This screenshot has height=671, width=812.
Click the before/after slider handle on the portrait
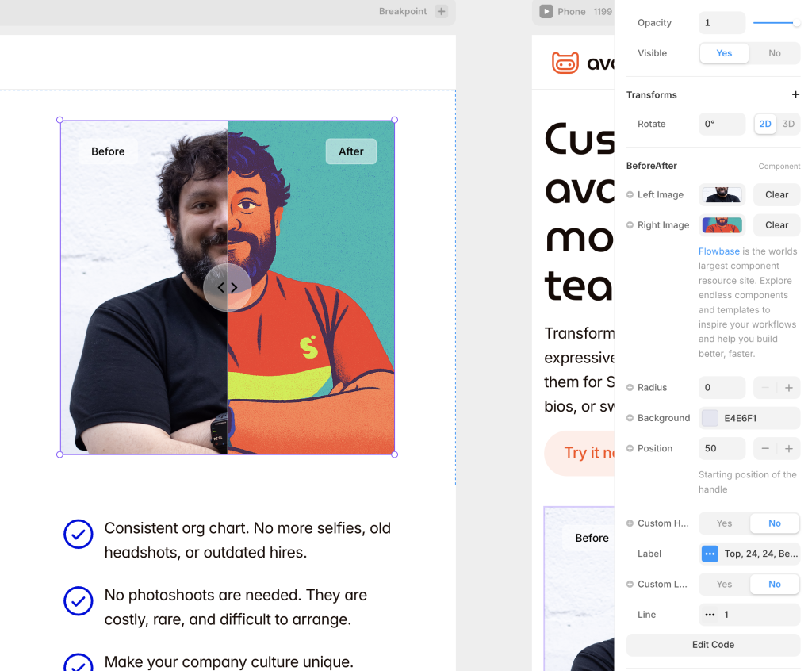(x=228, y=287)
